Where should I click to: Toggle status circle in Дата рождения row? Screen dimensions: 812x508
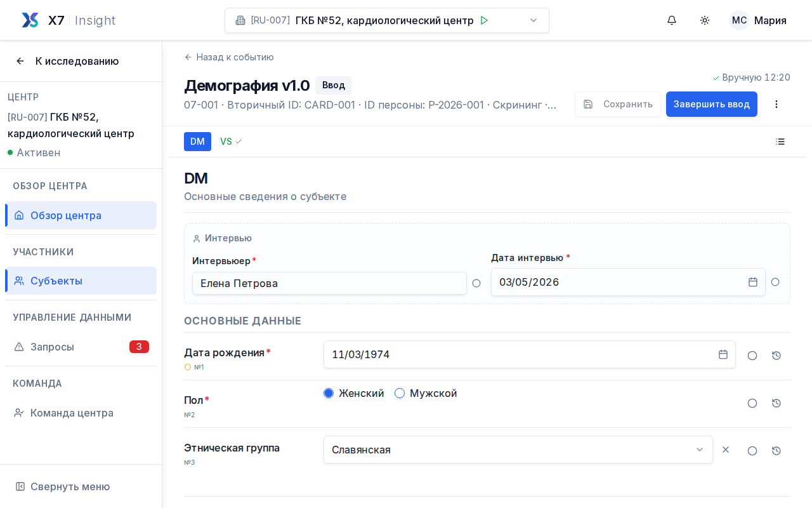pyautogui.click(x=752, y=356)
